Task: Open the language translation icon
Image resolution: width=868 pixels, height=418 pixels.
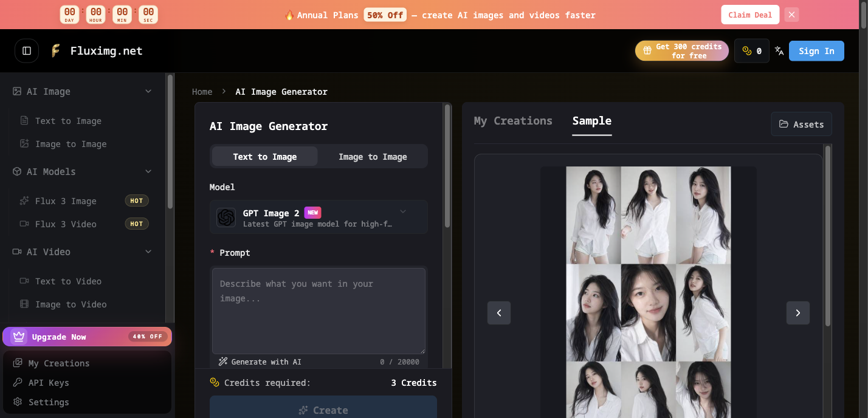Action: tap(779, 51)
